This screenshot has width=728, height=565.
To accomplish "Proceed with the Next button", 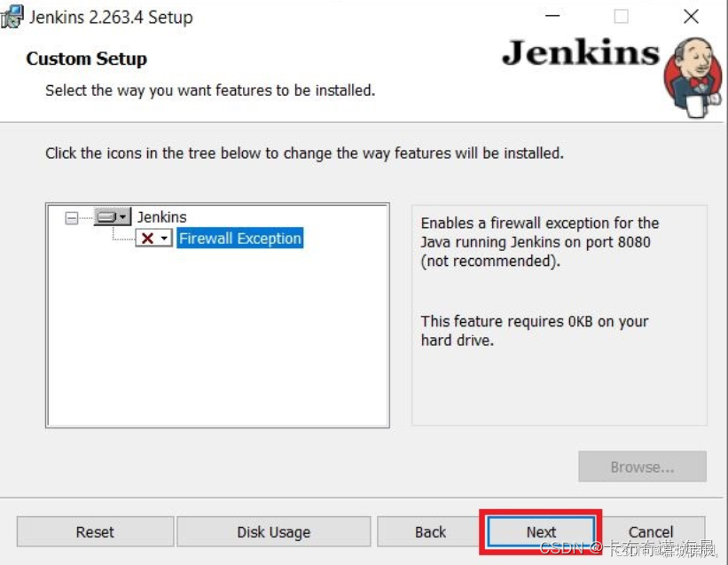I will [x=541, y=531].
